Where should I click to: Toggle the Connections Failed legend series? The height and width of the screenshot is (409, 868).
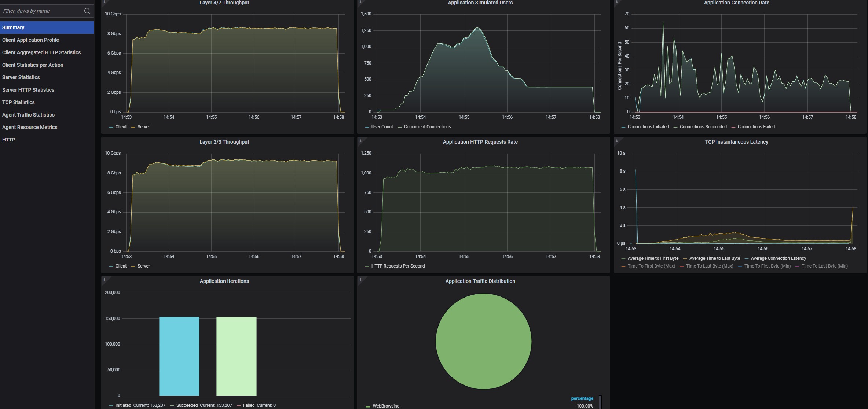[x=756, y=127]
